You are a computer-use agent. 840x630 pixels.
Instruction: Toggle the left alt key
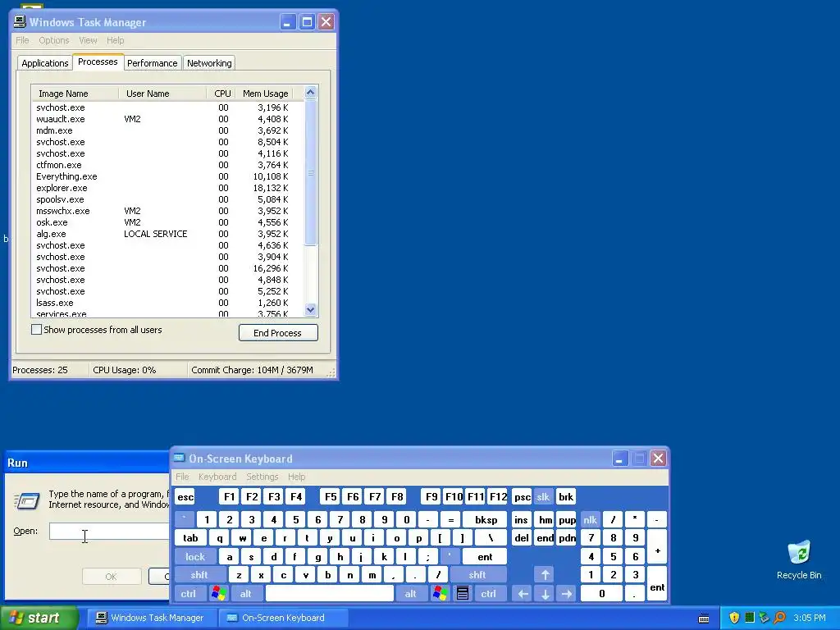click(x=246, y=594)
